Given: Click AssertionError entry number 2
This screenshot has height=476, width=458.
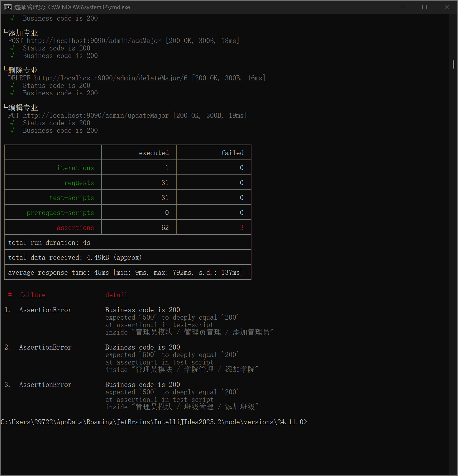Looking at the screenshot, I should coord(45,347).
